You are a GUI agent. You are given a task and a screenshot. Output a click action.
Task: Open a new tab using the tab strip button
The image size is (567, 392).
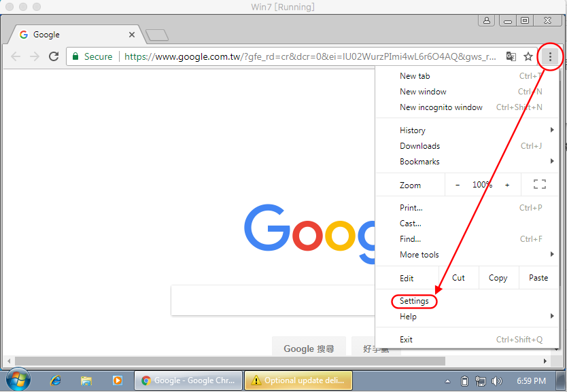coord(157,35)
